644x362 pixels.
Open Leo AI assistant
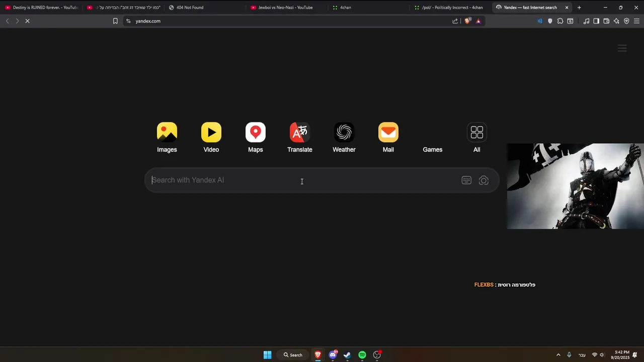(616, 21)
